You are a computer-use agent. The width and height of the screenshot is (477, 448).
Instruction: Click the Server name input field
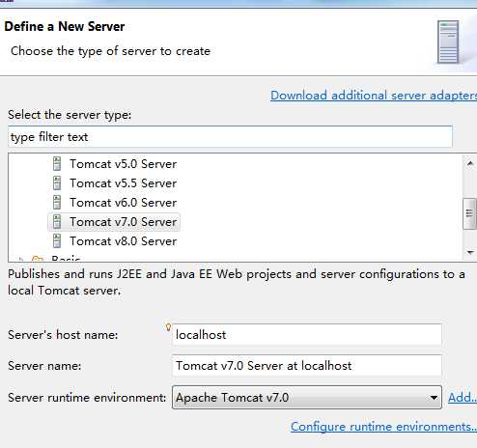coord(307,366)
